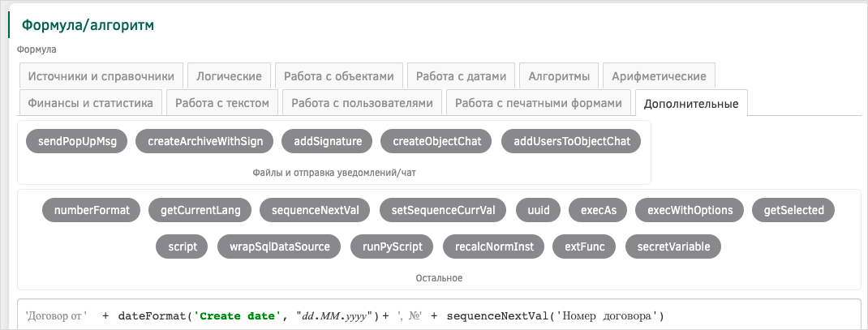Add the secretVariable function

point(673,246)
